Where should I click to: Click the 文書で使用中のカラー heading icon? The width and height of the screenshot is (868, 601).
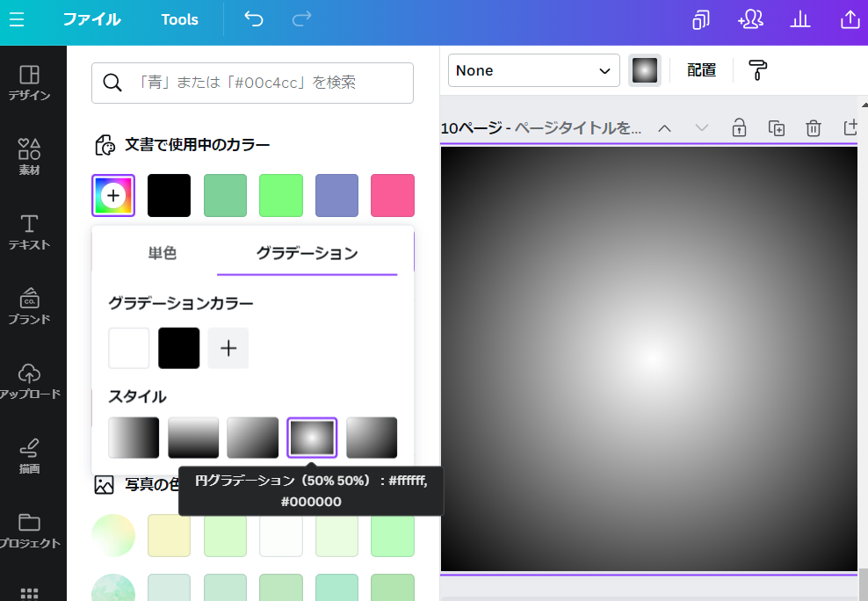[105, 145]
